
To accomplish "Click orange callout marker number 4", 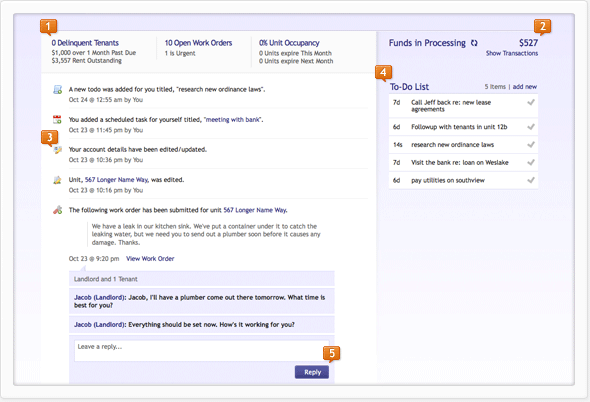I will [383, 72].
